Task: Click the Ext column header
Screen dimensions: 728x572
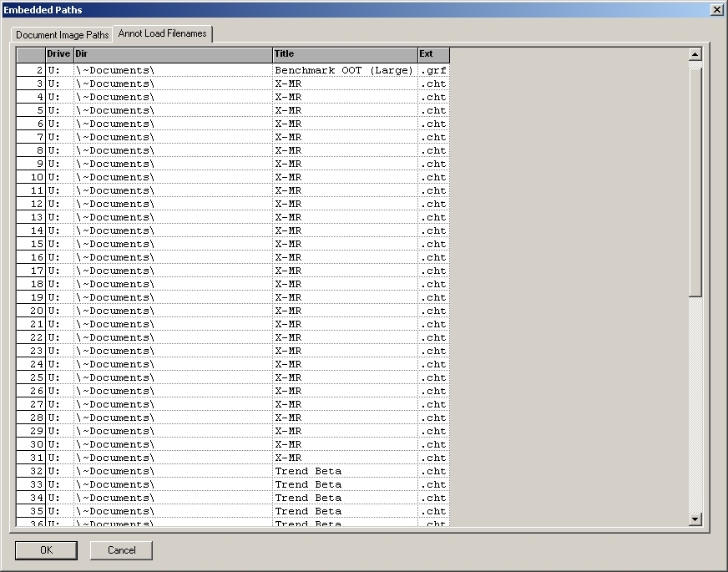Action: point(433,54)
